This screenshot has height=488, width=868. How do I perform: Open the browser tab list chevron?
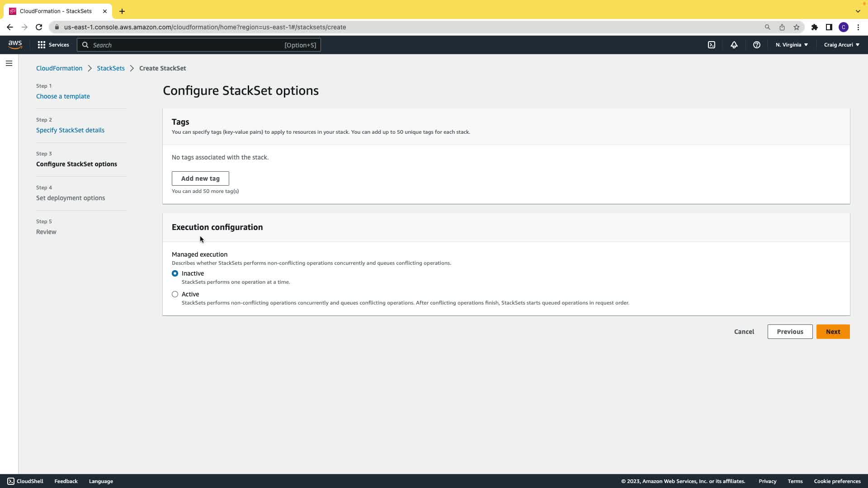point(858,11)
